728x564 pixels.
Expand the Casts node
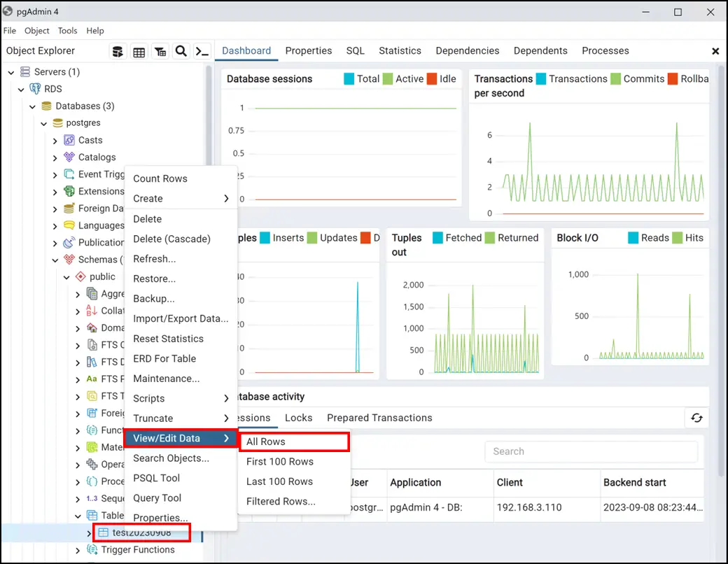tap(55, 141)
